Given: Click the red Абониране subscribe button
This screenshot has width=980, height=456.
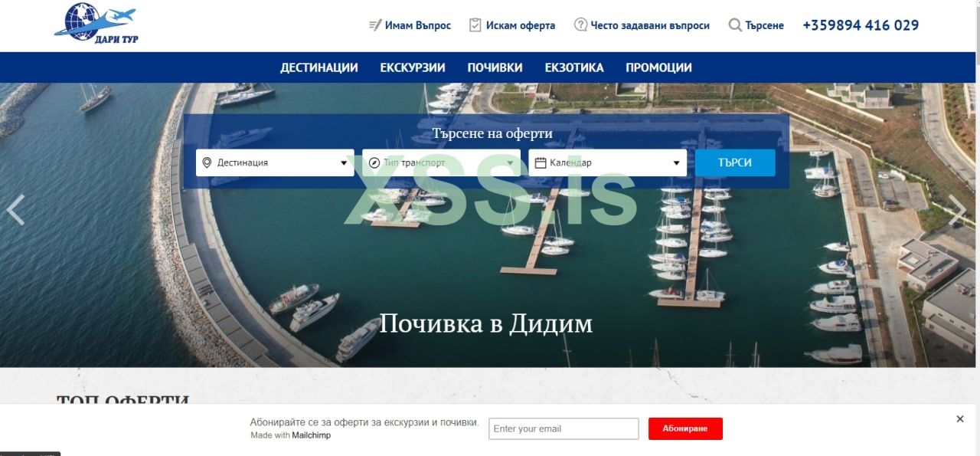Looking at the screenshot, I should click(685, 428).
